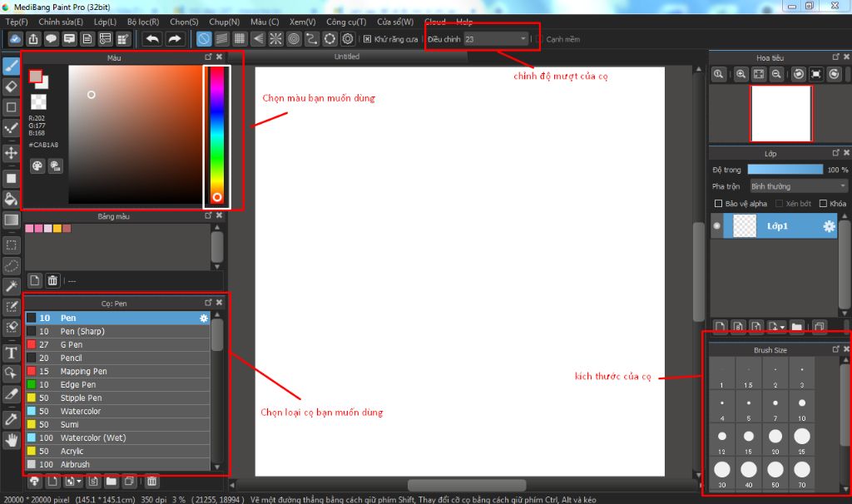
Task: Click the horizontal canvas scrollbar
Action: [467, 485]
